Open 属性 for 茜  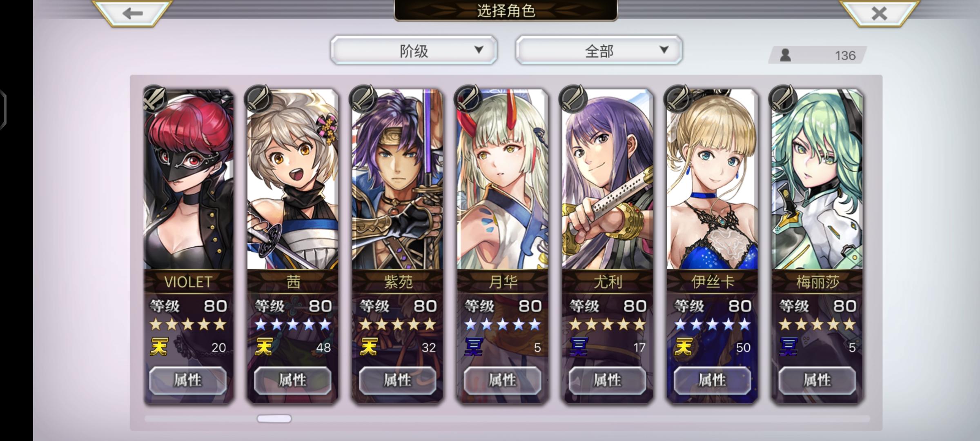[292, 380]
